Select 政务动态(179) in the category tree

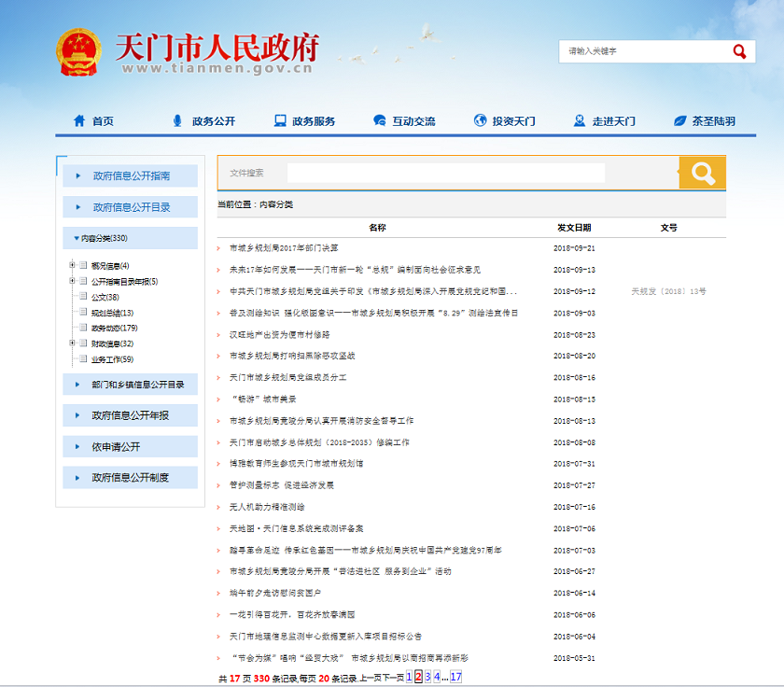(x=114, y=328)
